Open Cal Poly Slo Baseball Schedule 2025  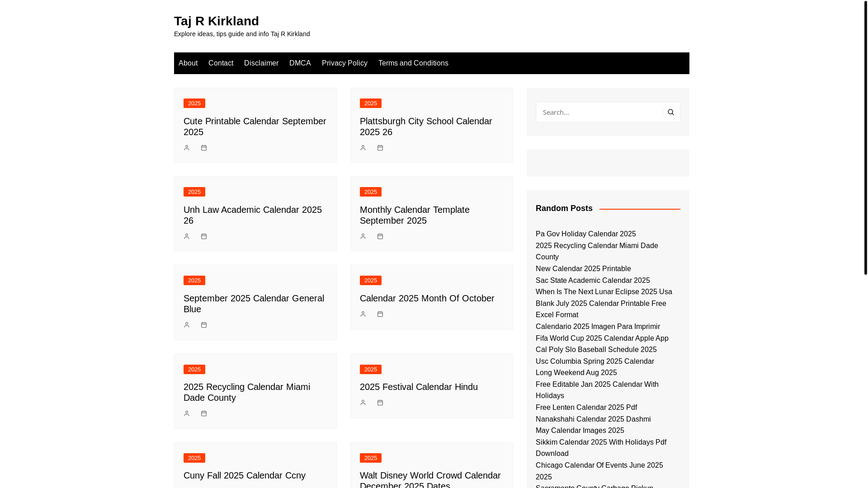coord(596,350)
